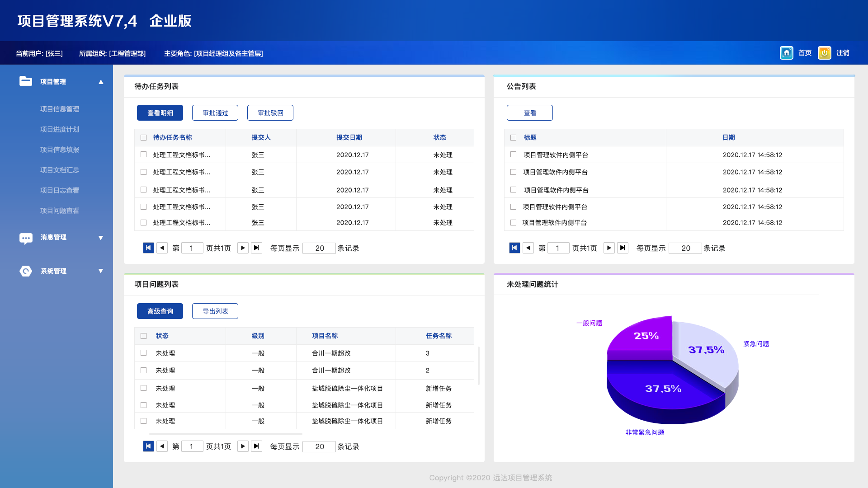Go to last page in 项目问题列表
Viewport: 868px width, 488px height.
(256, 446)
